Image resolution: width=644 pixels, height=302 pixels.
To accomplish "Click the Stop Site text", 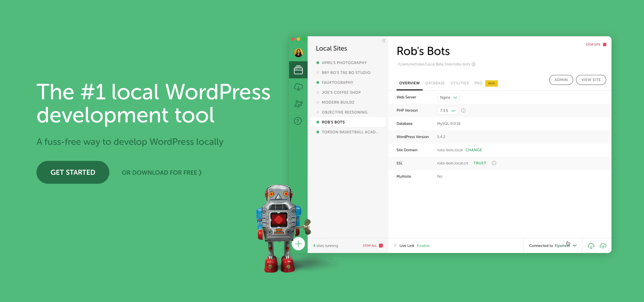I will [593, 45].
